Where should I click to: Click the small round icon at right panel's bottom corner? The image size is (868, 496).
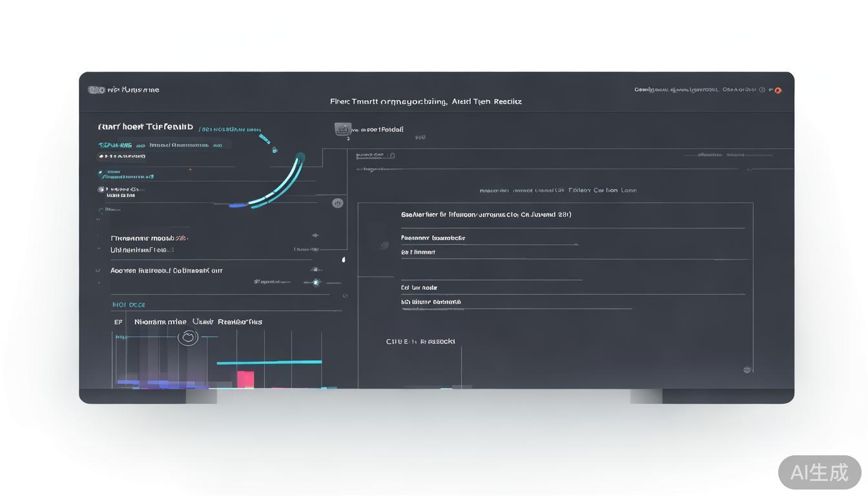tap(747, 370)
